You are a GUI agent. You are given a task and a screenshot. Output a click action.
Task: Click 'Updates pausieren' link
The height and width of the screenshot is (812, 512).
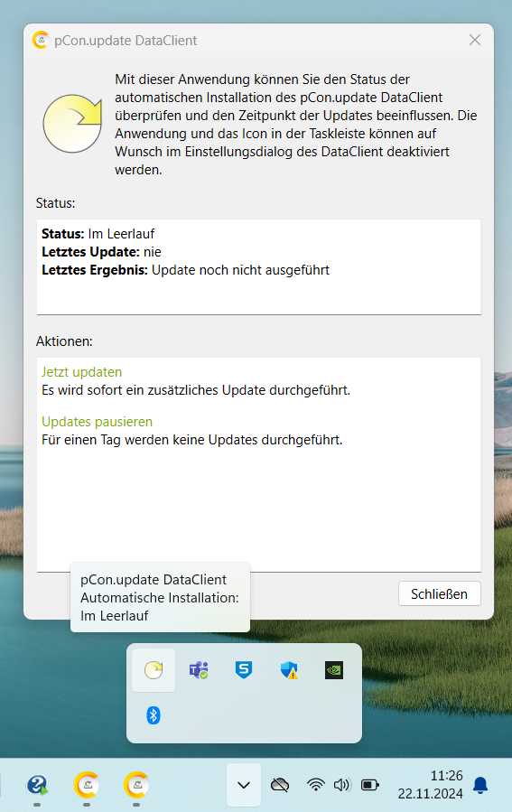point(97,422)
